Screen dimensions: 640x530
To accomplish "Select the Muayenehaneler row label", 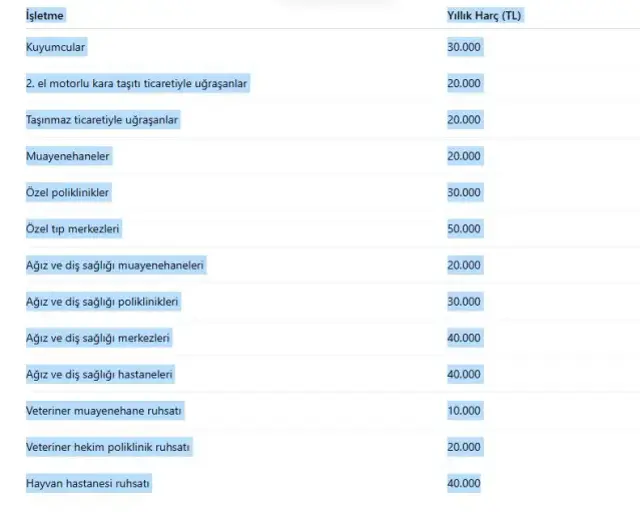I will [x=68, y=156].
